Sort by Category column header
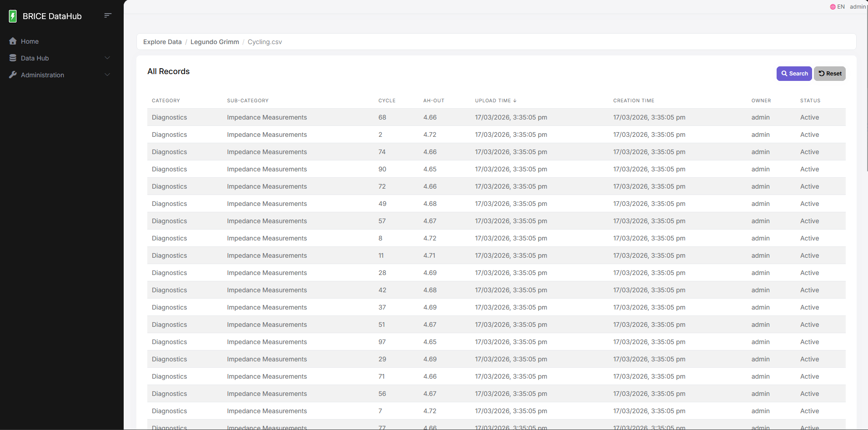The width and height of the screenshot is (868, 430). pyautogui.click(x=166, y=101)
